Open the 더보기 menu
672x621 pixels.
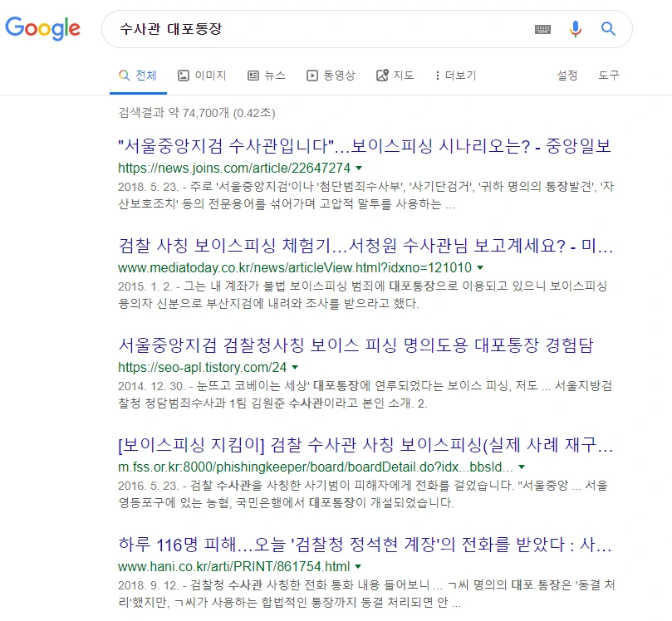click(455, 76)
